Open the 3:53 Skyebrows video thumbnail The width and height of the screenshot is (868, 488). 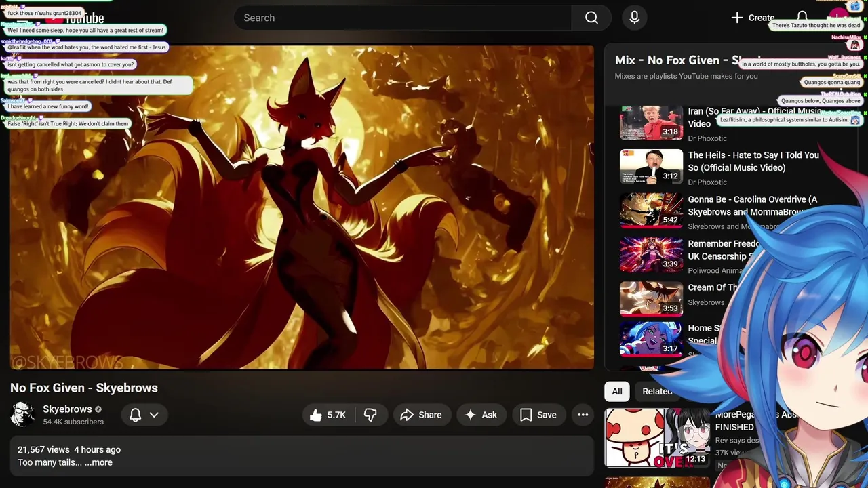(x=651, y=299)
